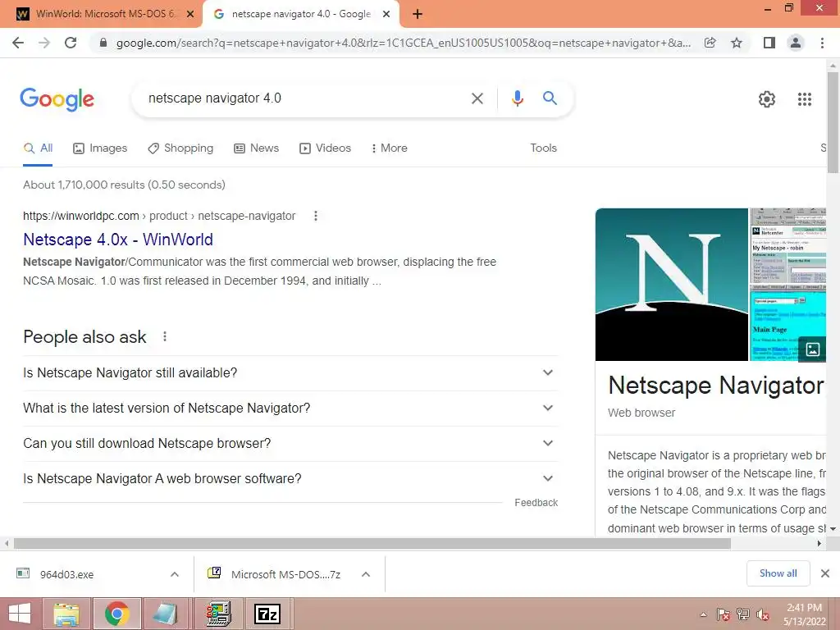The image size is (840, 630).
Task: Open the dropdown arrow for 964d03.exe download
Action: pyautogui.click(x=175, y=574)
